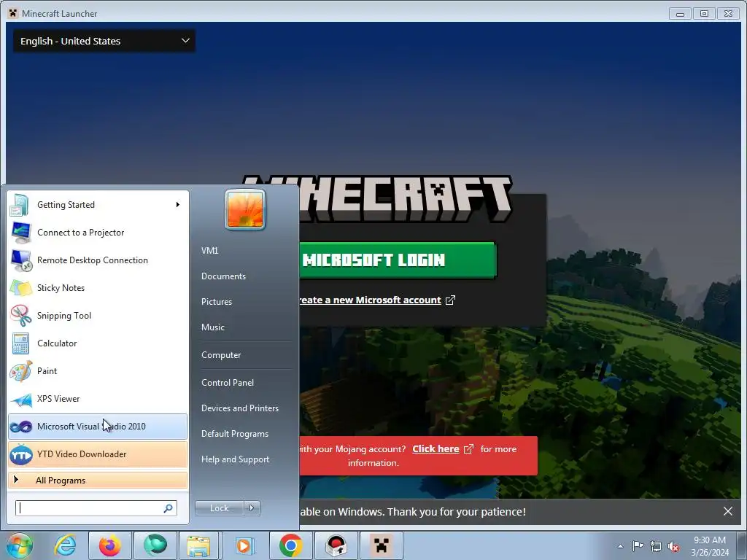747x560 pixels.
Task: Open the Calculator icon
Action: (x=20, y=343)
